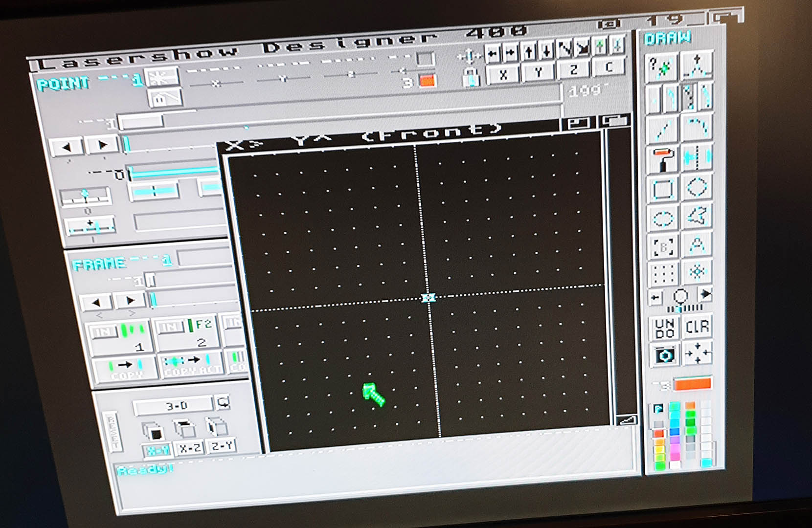Toggle the empty checkbox above orange box
This screenshot has width=812, height=528.
point(425,59)
